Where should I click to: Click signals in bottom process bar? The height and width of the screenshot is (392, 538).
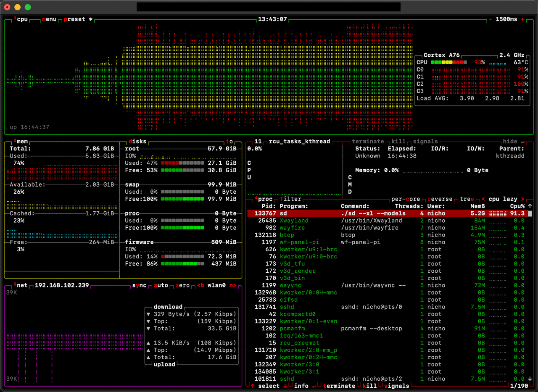tap(396, 386)
